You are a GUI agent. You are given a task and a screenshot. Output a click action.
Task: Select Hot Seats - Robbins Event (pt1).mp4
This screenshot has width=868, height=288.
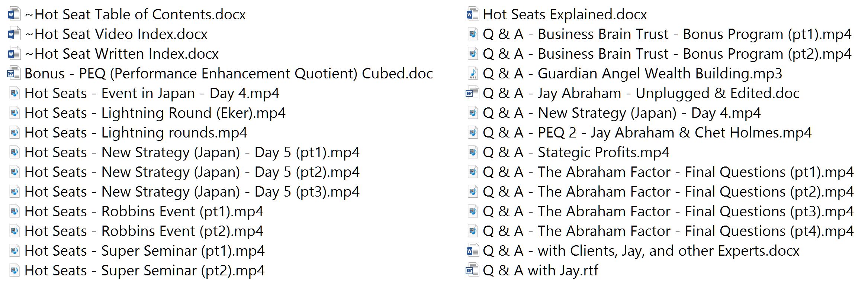(144, 211)
